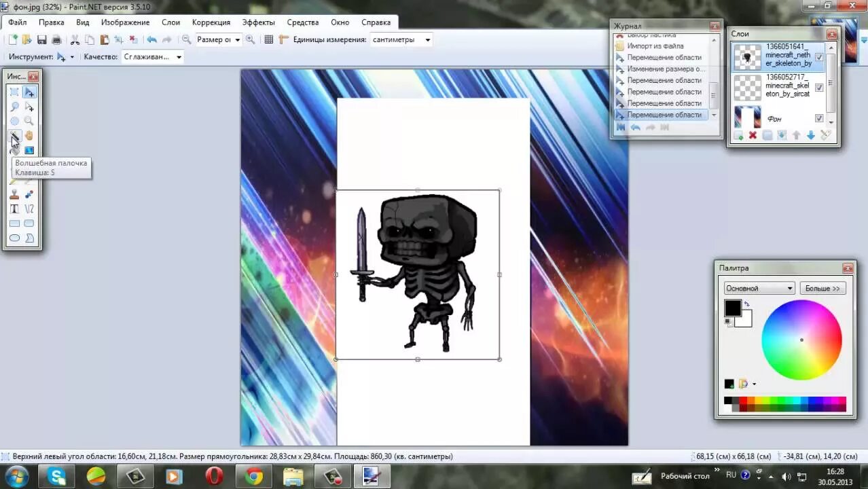Undo icon in Journal panel

coord(635,127)
